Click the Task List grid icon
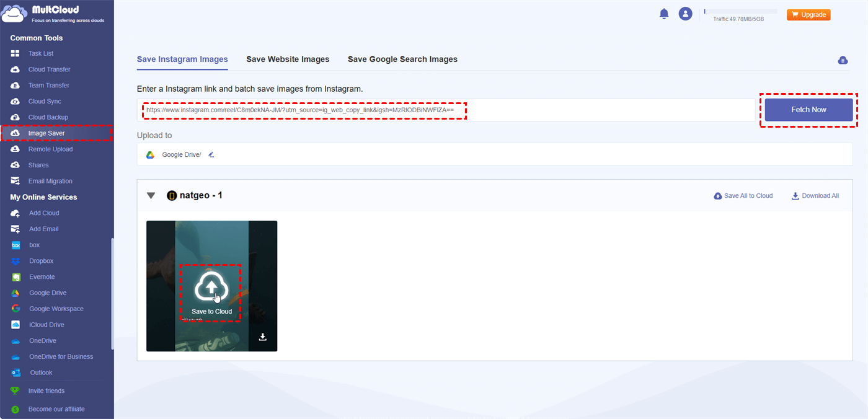Viewport: 868px width, 419px height. point(15,53)
